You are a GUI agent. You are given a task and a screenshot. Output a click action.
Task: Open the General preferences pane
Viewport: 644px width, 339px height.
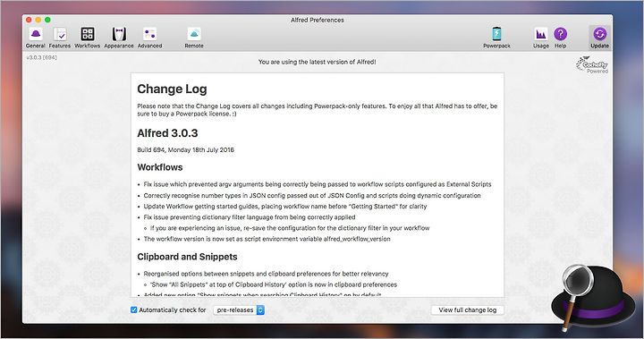[36, 38]
